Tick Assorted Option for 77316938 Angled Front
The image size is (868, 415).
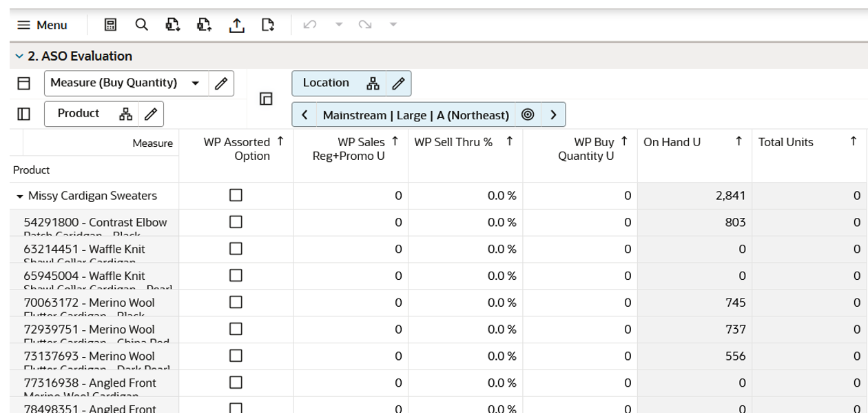236,383
